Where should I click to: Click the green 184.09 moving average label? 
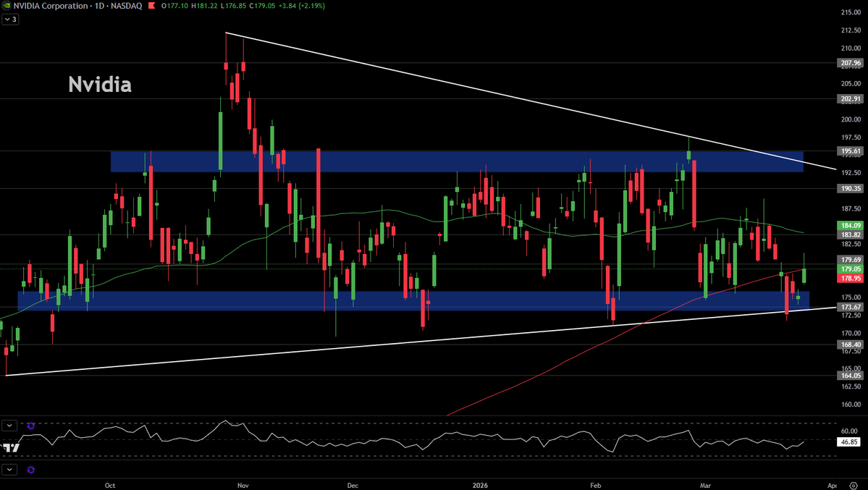click(851, 225)
